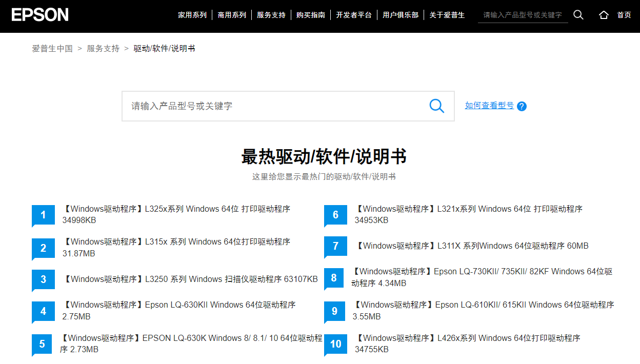The height and width of the screenshot is (364, 640).
Task: Open the 开发者平台 menu
Action: 354,15
